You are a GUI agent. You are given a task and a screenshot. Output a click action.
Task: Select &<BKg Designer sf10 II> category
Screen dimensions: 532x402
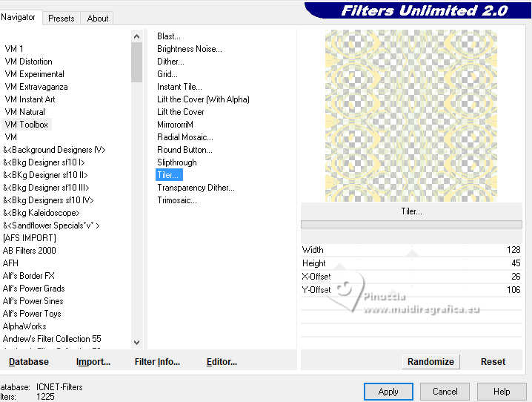pyautogui.click(x=45, y=175)
